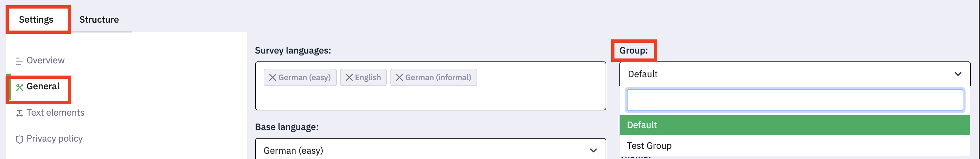This screenshot has width=980, height=159.
Task: Click the Privacy policy shield icon
Action: coord(19,139)
